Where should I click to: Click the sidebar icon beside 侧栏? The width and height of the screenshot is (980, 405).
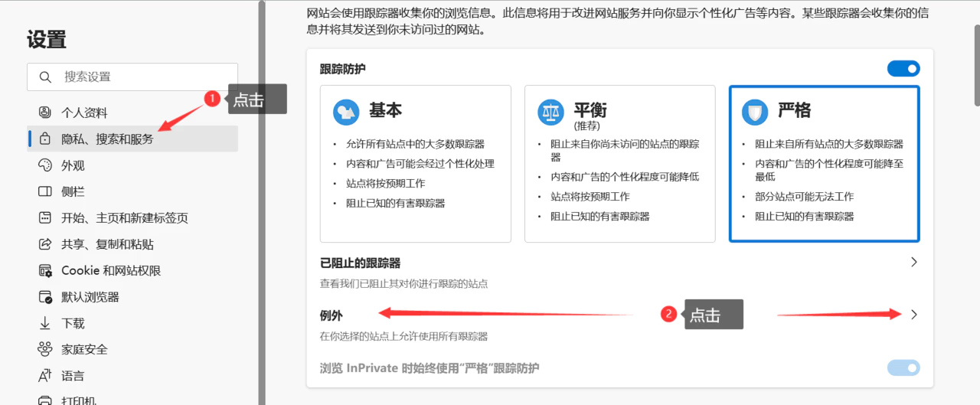click(x=45, y=191)
